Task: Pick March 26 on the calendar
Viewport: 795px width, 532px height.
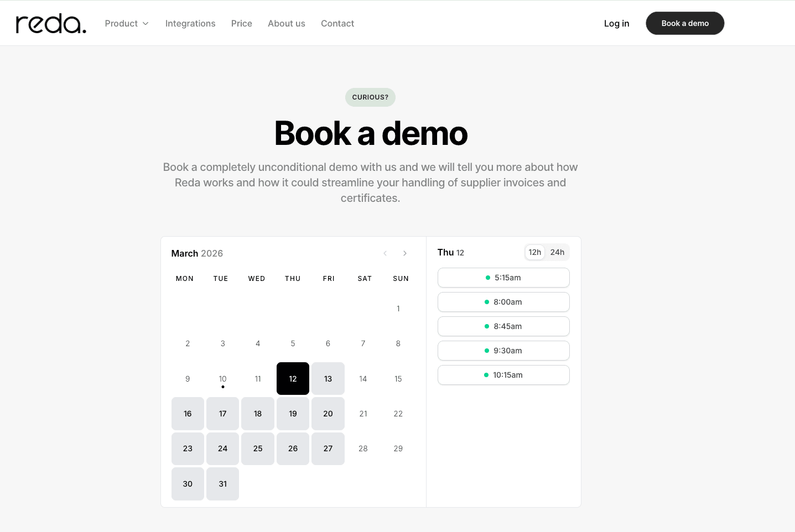Action: pyautogui.click(x=293, y=448)
